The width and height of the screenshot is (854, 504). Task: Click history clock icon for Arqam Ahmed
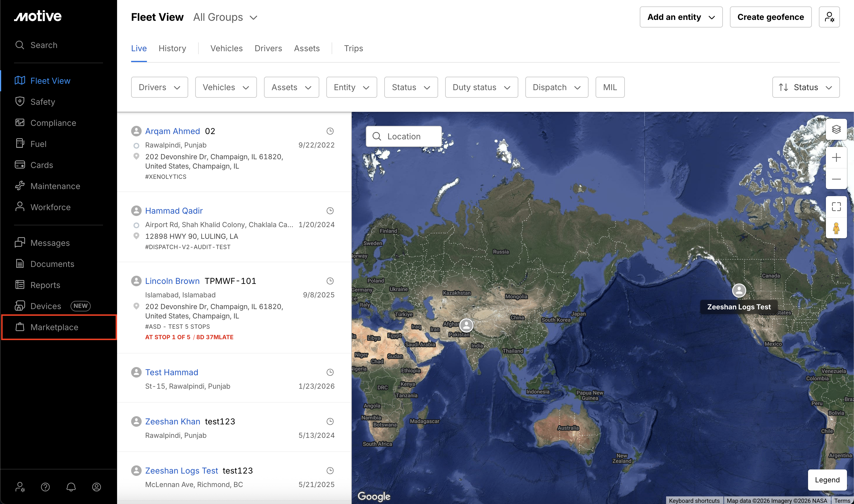tap(330, 131)
